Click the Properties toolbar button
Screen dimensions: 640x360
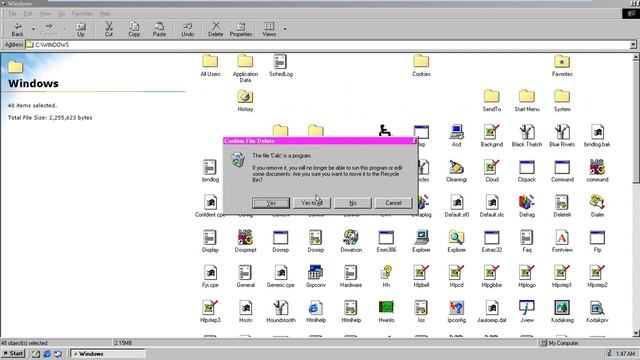click(x=241, y=29)
